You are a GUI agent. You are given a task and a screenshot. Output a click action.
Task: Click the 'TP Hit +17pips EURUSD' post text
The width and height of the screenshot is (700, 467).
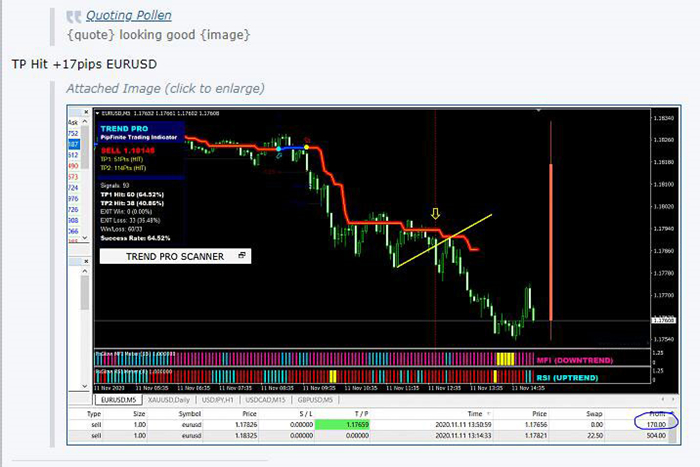pyautogui.click(x=84, y=64)
